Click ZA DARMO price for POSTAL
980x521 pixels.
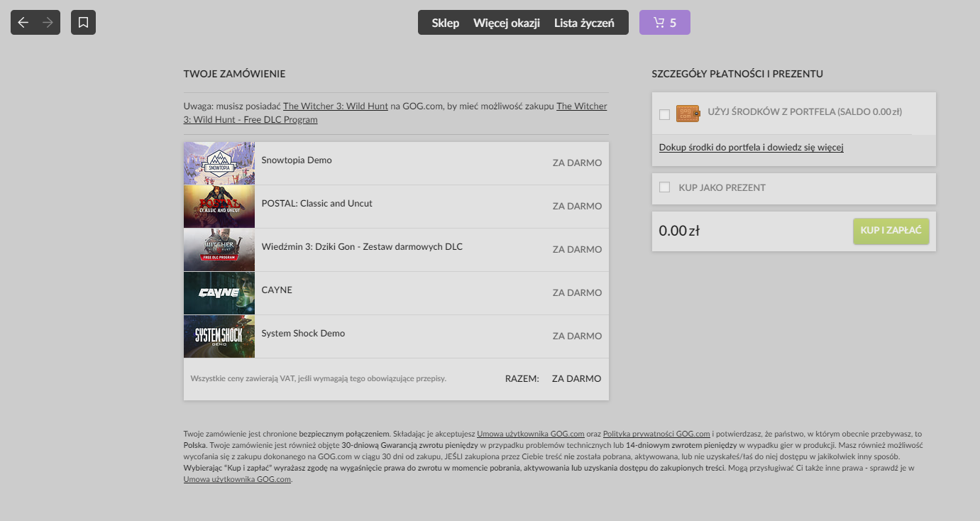(577, 207)
